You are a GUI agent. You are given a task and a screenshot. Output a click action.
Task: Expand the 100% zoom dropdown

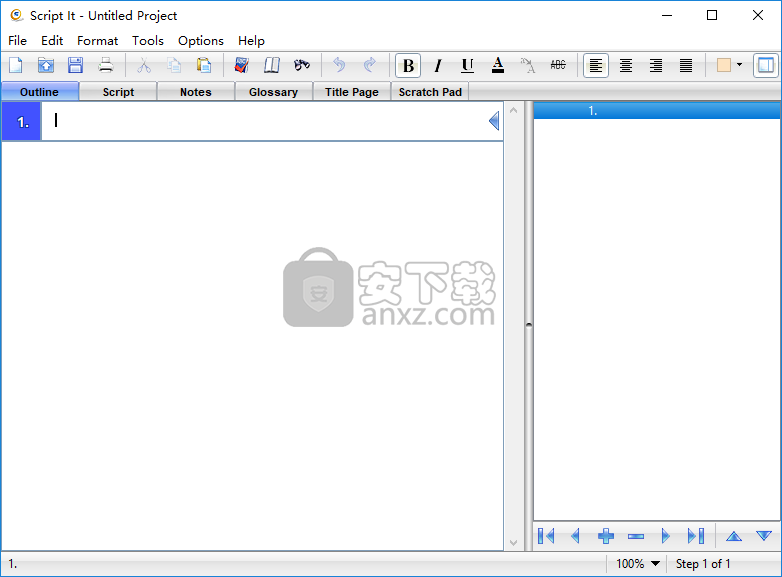point(656,564)
